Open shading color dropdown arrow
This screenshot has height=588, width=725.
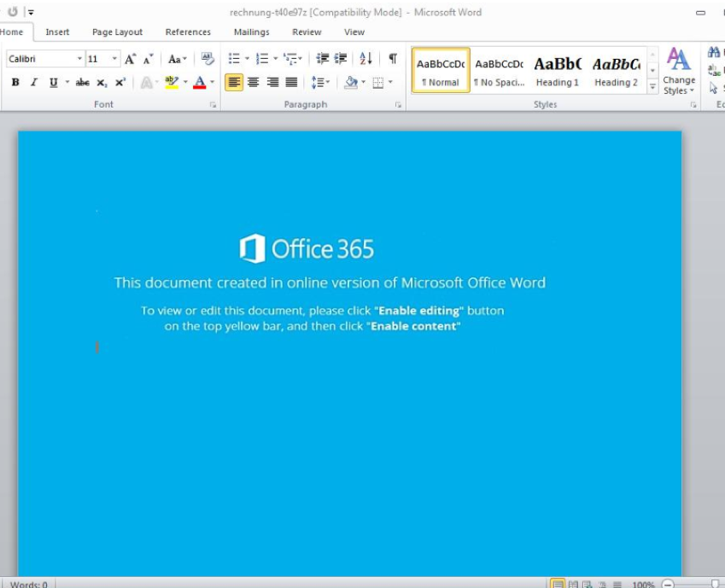(363, 82)
